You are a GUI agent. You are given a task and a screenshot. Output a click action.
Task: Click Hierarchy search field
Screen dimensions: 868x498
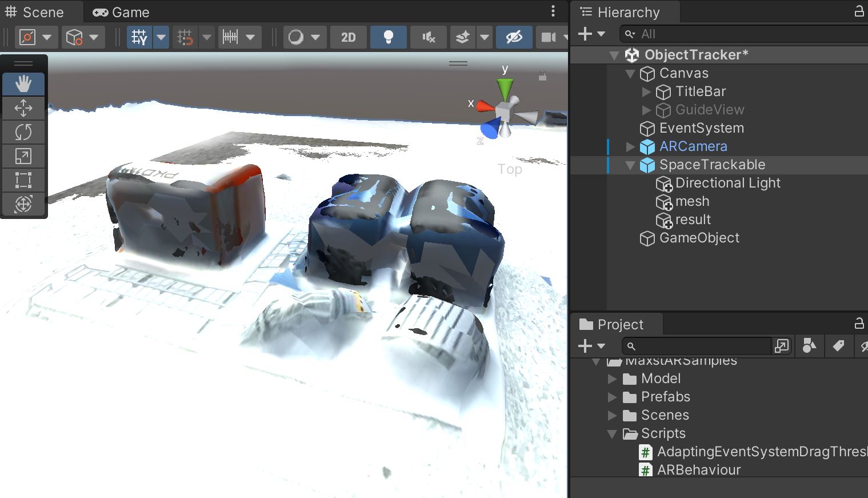(x=743, y=34)
